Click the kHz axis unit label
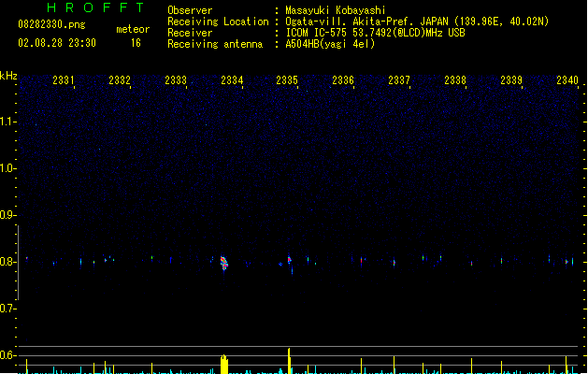The image size is (588, 374). pos(8,76)
